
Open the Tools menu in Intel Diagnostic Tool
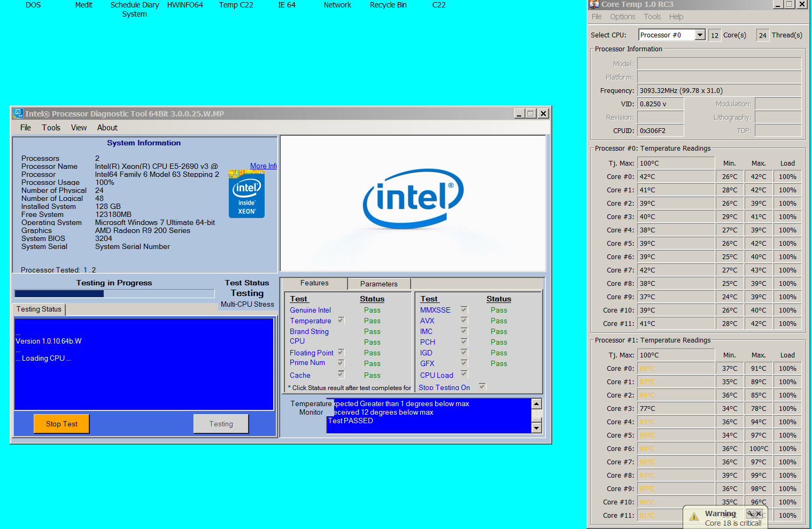pyautogui.click(x=51, y=128)
